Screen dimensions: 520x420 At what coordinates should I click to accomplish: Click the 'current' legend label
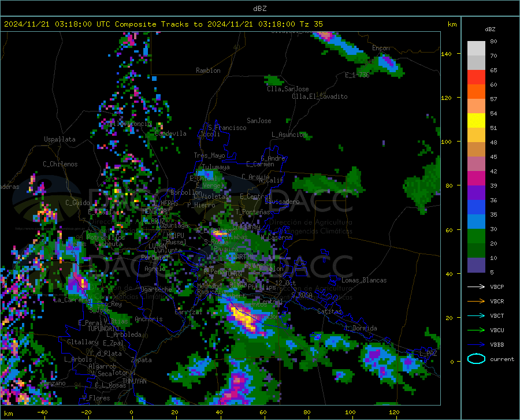(x=502, y=359)
